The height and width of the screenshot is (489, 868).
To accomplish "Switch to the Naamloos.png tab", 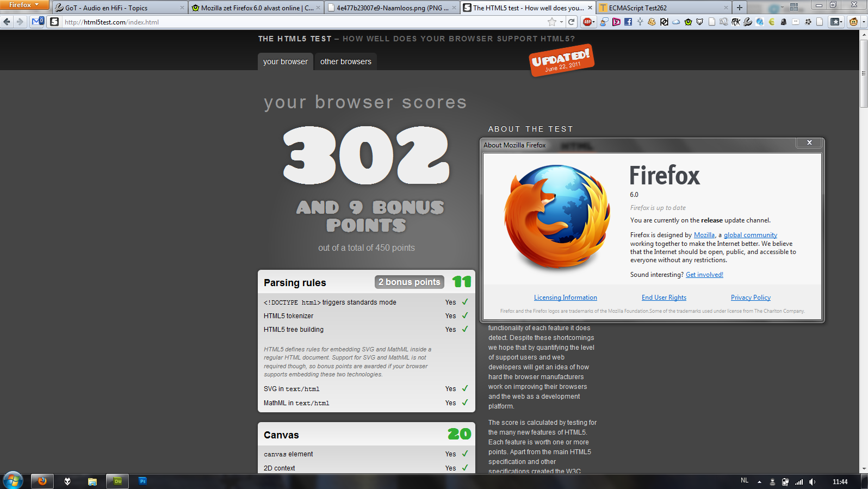I will (x=392, y=8).
